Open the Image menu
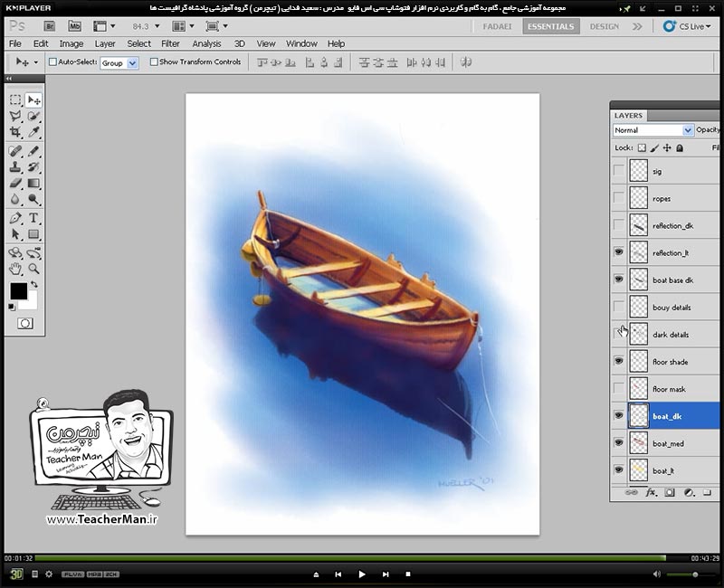724x588 pixels. pos(71,43)
